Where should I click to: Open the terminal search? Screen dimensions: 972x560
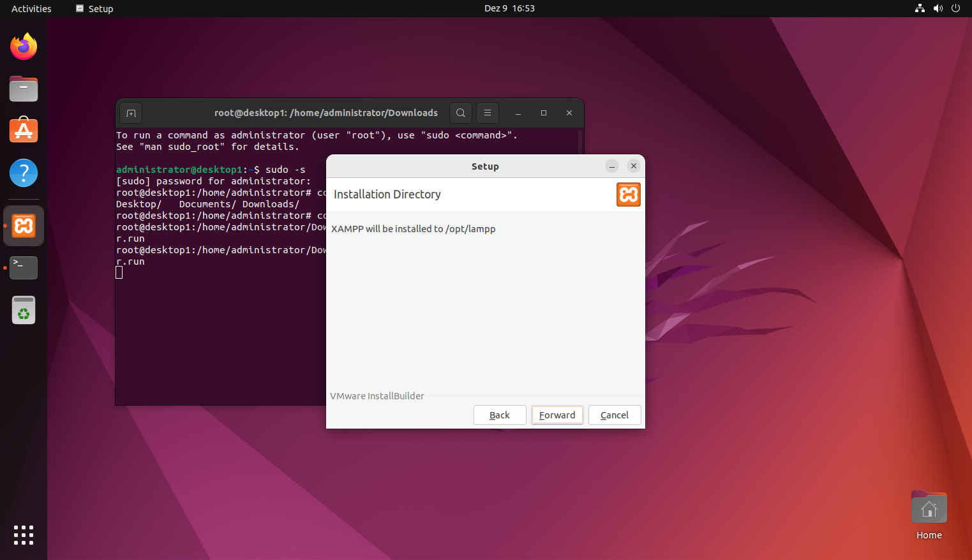coord(461,113)
